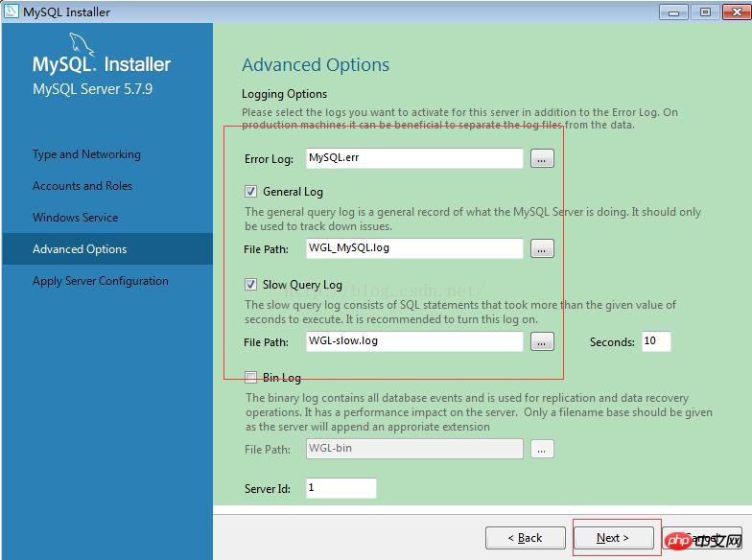Select Advanced Options step in sidebar
The width and height of the screenshot is (752, 560).
[107, 249]
